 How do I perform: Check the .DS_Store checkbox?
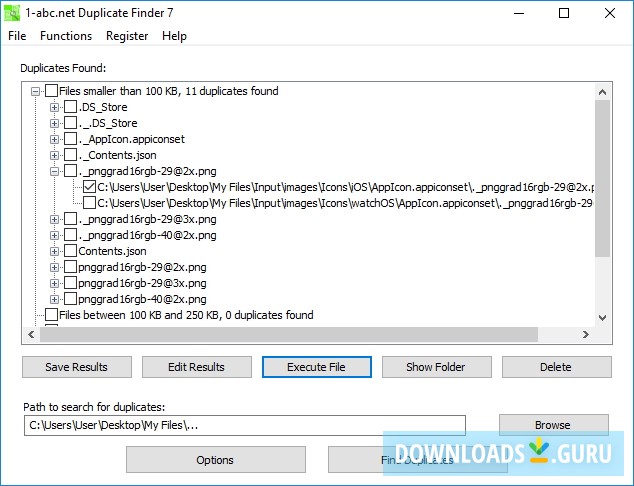pos(70,107)
